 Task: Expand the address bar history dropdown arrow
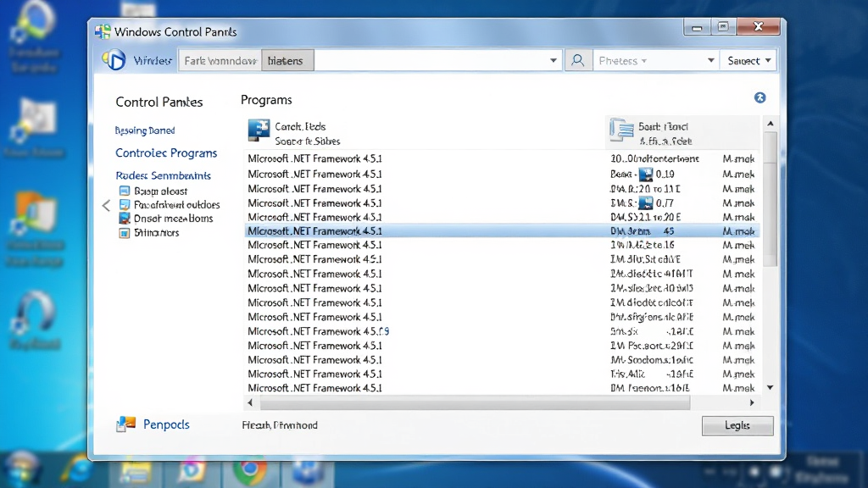(553, 60)
